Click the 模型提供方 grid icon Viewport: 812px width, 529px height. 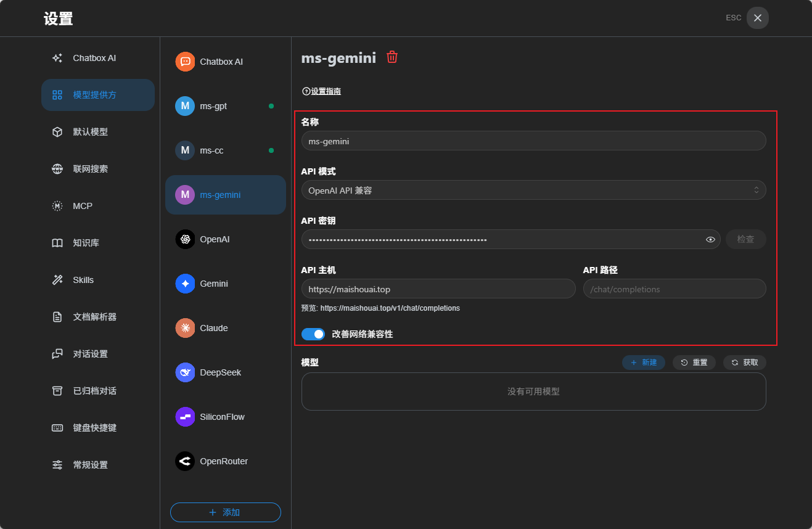[x=57, y=95]
